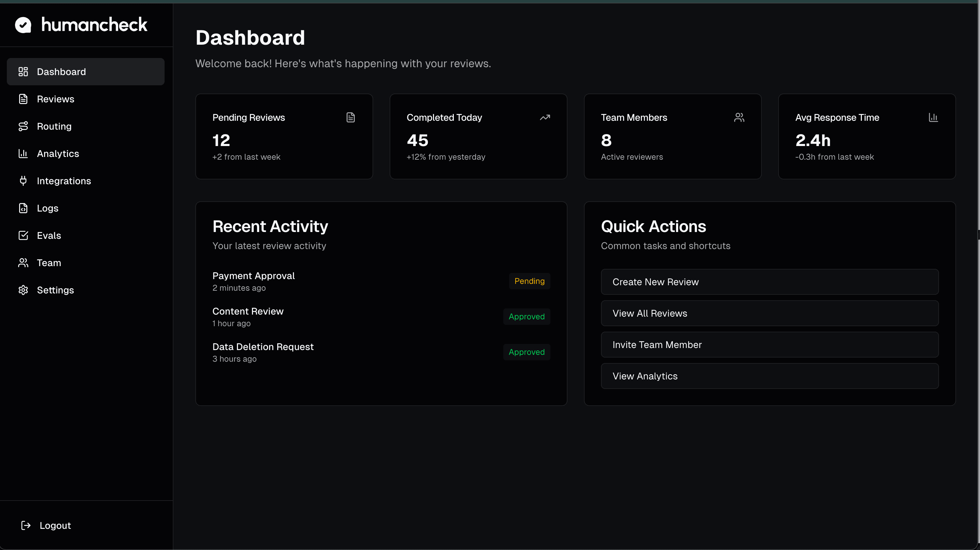This screenshot has height=550, width=980.
Task: Select Dashboard in the sidebar navigation
Action: click(61, 71)
